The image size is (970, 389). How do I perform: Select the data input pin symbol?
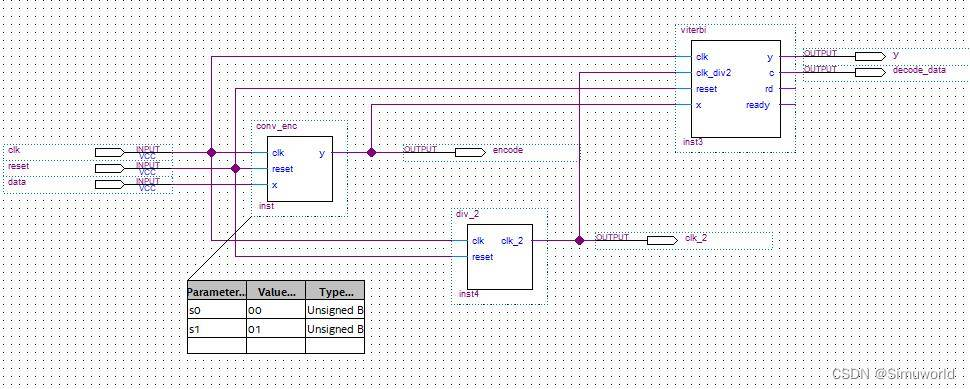109,184
